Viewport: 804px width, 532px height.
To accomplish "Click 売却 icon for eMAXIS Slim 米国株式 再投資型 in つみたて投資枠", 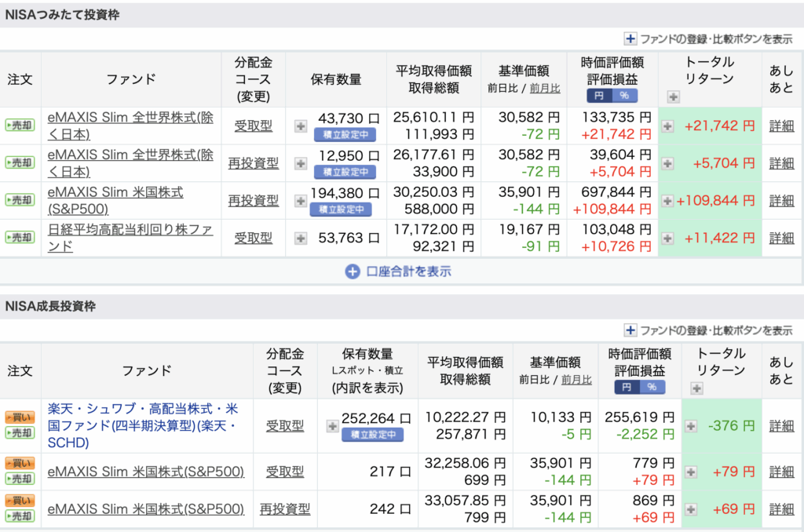I will coord(20,201).
